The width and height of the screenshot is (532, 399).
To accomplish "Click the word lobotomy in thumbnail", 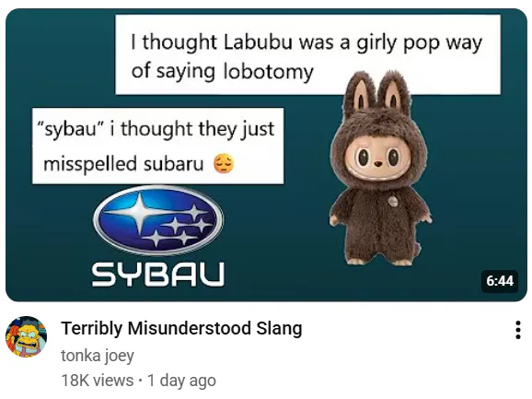I will pos(268,72).
